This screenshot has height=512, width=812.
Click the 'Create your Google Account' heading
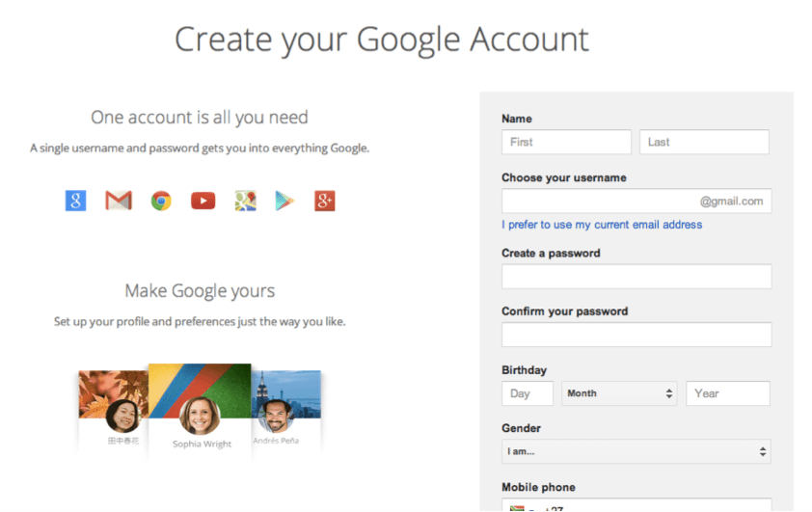coord(382,40)
